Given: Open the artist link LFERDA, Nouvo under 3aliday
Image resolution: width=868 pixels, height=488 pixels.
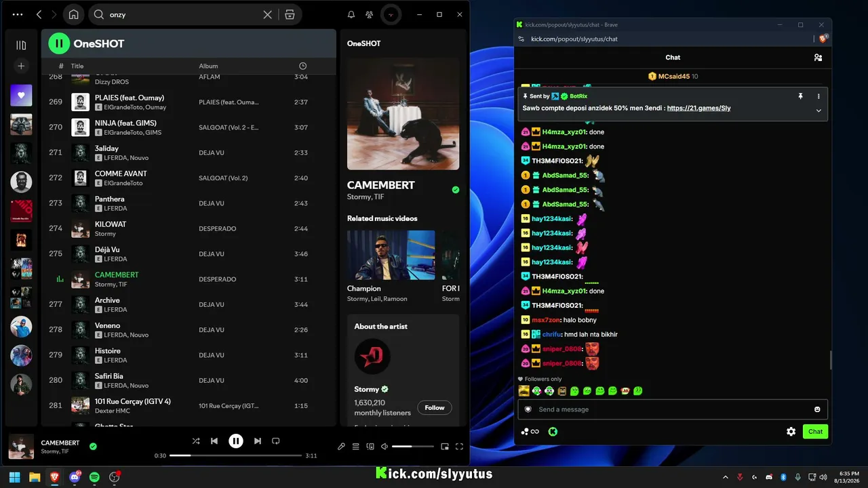Looking at the screenshot, I should coord(126,158).
